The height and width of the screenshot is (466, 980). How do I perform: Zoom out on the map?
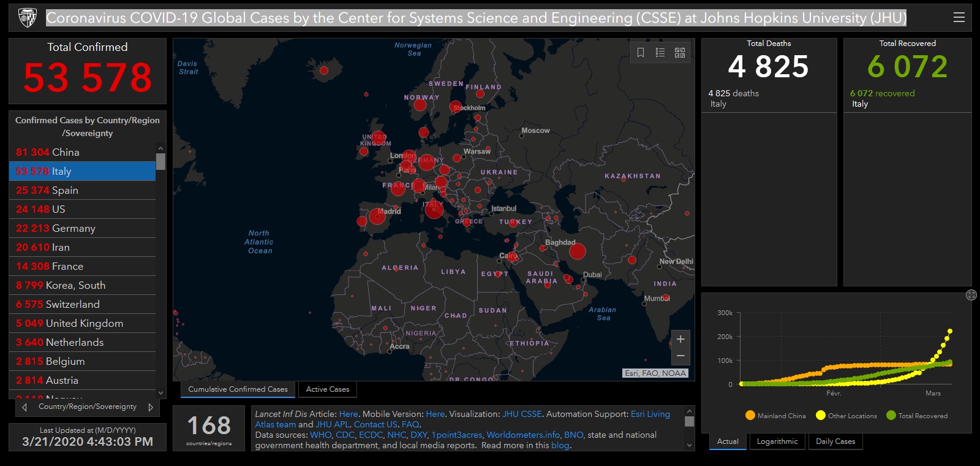pos(680,356)
